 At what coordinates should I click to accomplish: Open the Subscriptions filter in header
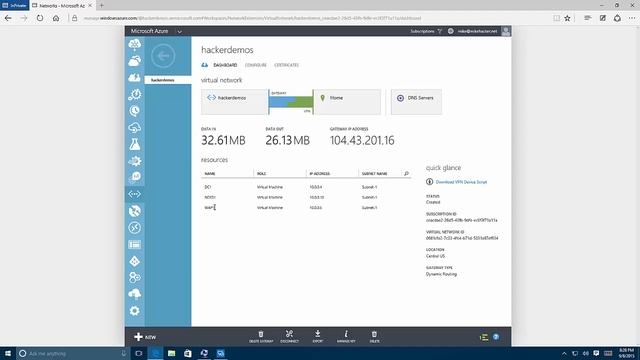click(426, 31)
